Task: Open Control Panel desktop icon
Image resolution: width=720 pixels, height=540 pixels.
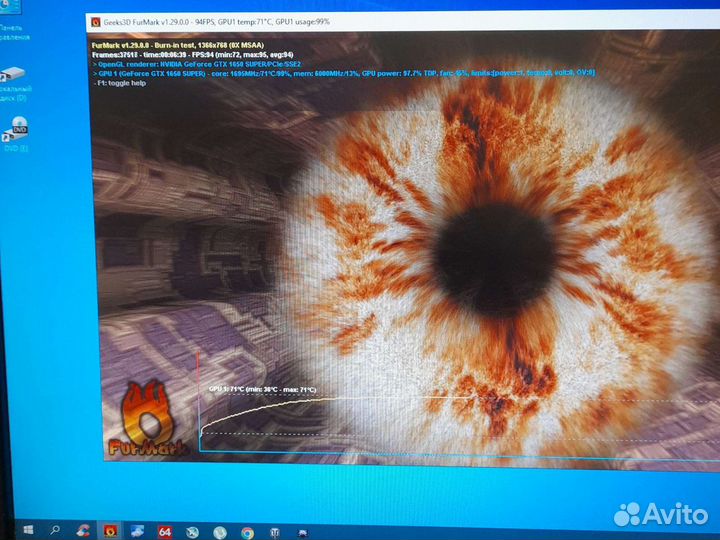Action: click(x=13, y=21)
